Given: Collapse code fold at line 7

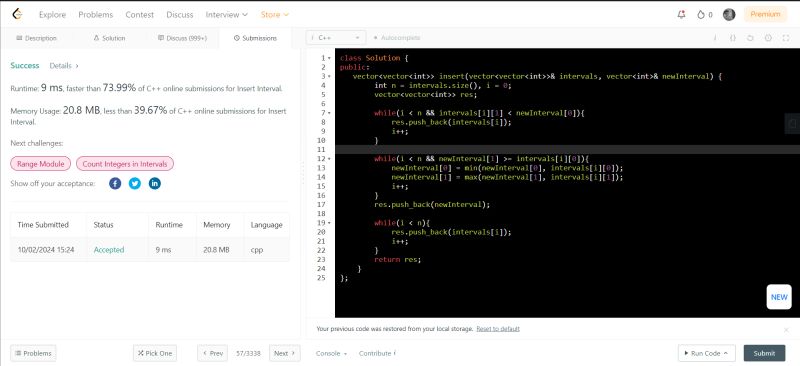Looking at the screenshot, I should (x=329, y=113).
